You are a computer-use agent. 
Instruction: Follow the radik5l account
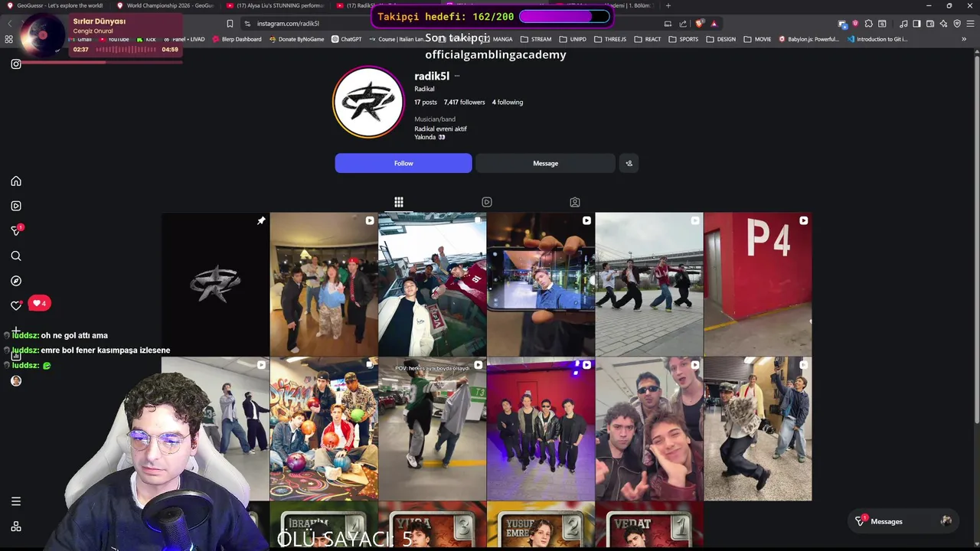pyautogui.click(x=403, y=163)
